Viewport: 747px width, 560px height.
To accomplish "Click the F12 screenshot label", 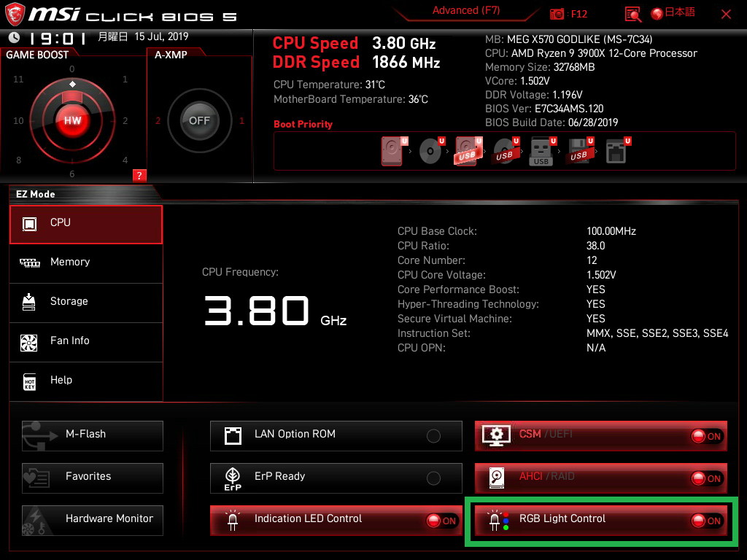I will click(578, 15).
